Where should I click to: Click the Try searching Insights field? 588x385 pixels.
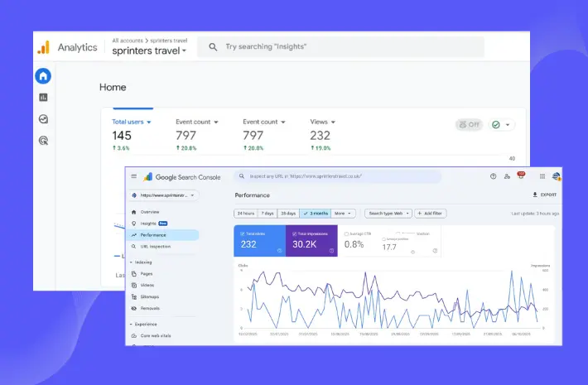tap(340, 47)
